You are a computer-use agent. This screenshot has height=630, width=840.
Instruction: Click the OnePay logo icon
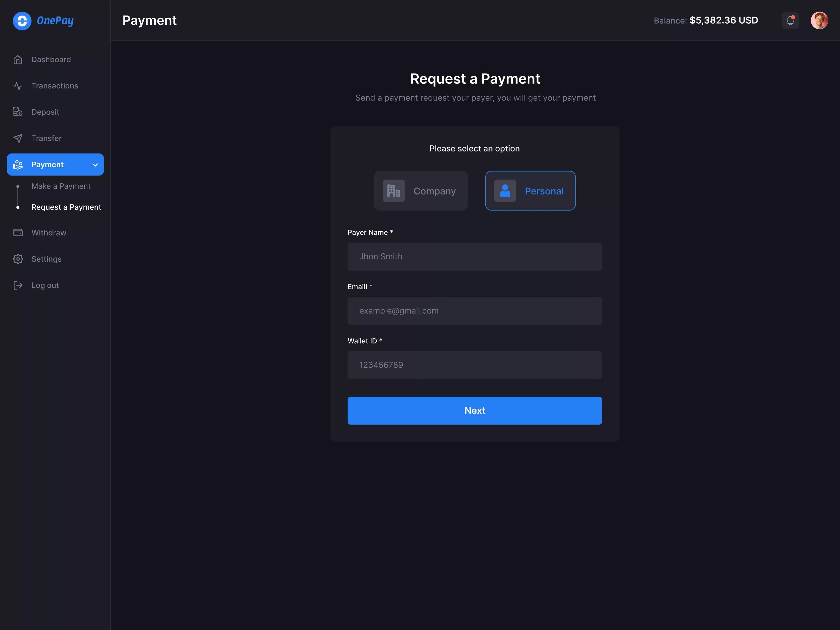22,21
